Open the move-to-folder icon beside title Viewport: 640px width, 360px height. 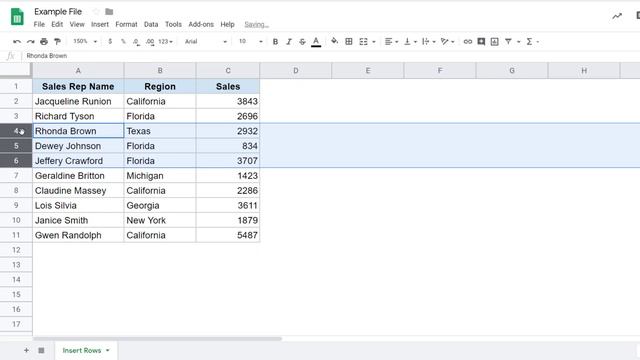(x=109, y=12)
